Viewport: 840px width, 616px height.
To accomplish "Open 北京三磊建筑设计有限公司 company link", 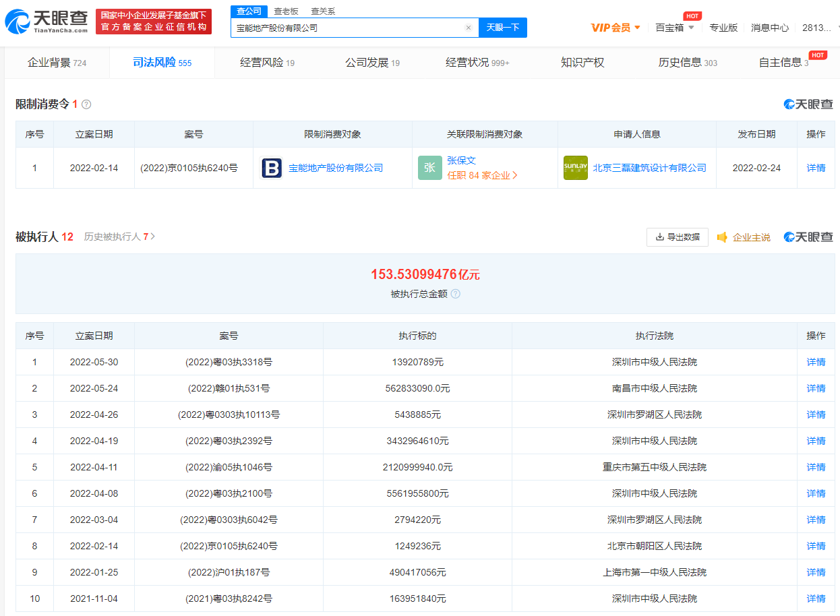I will click(649, 168).
